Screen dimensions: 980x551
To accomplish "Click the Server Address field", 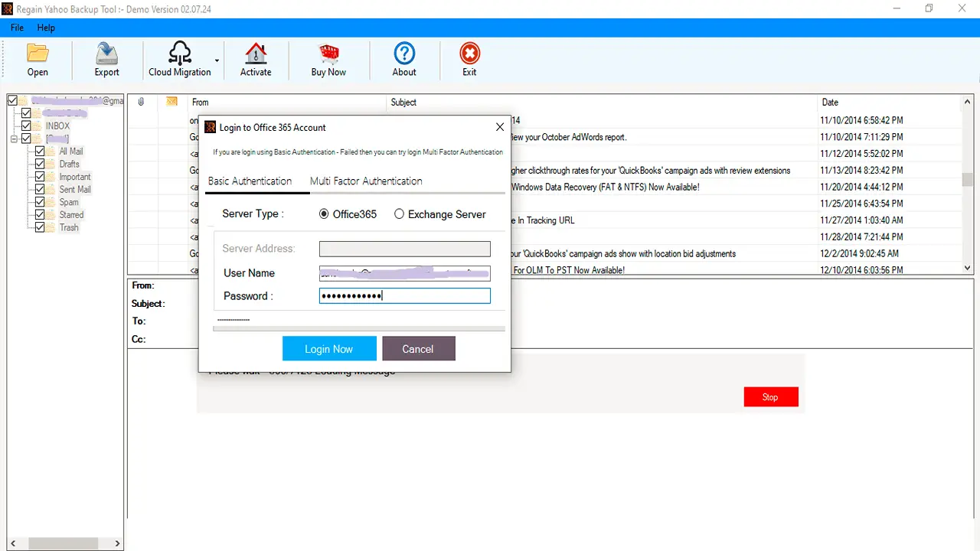I will click(x=404, y=249).
